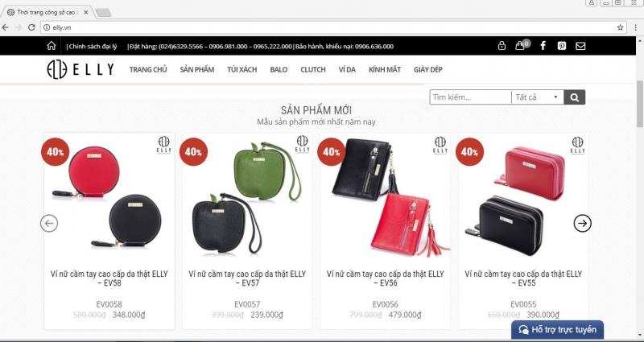Advance carousel with right arrow
Image resolution: width=644 pixels, height=342 pixels.
(582, 224)
